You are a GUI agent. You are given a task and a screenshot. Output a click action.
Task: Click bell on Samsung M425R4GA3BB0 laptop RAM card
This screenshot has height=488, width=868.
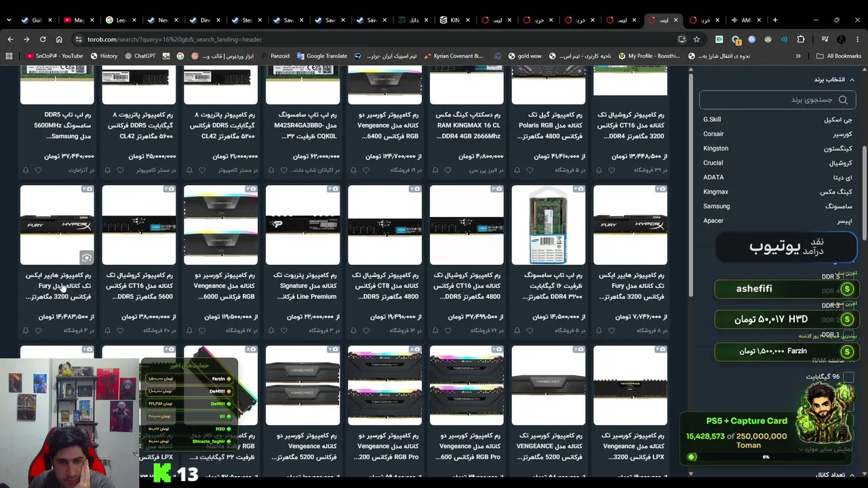271,170
